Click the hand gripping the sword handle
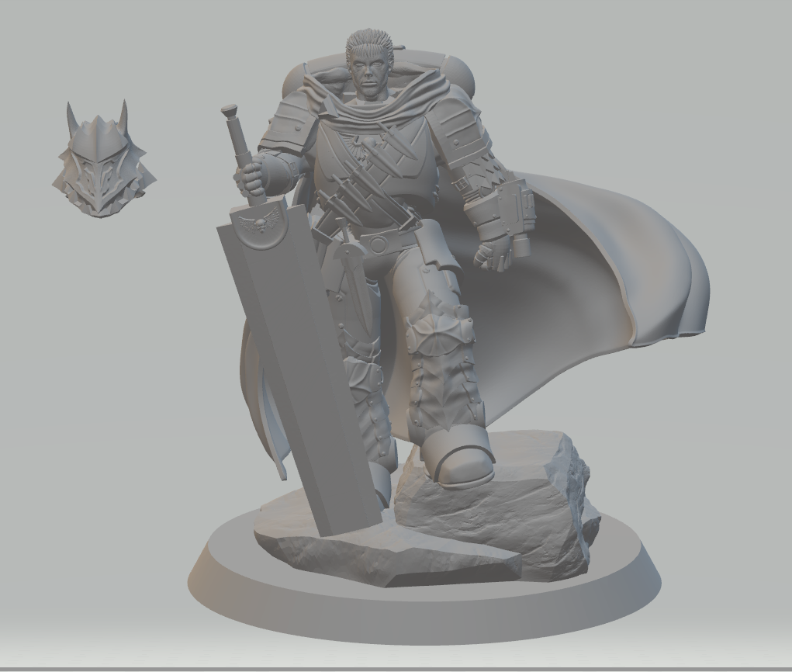The image size is (792, 672). click(251, 179)
